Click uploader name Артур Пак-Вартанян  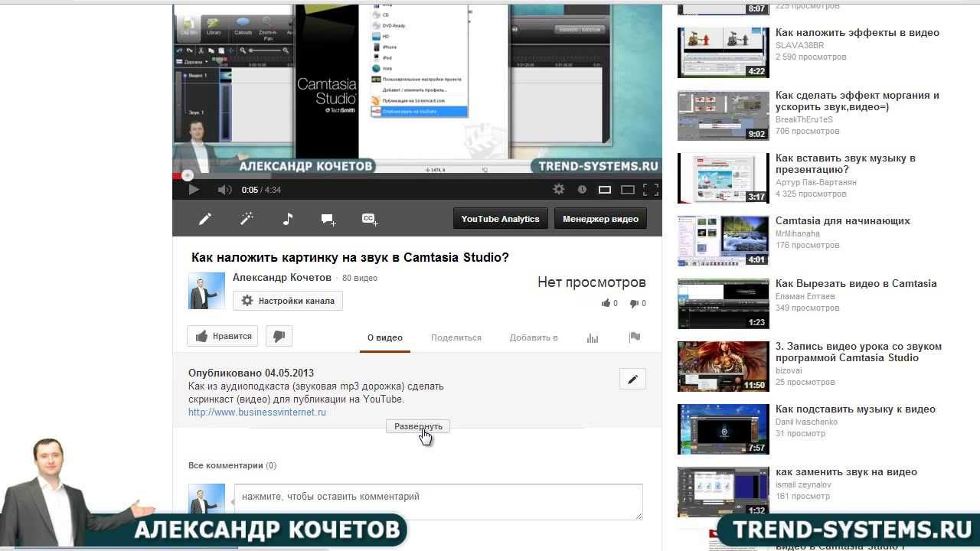coord(816,183)
